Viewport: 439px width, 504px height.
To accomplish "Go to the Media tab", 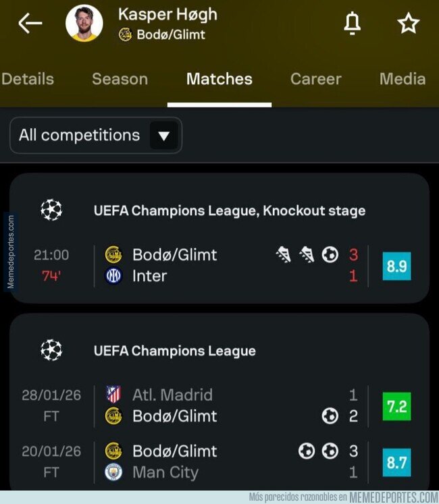I will (403, 79).
